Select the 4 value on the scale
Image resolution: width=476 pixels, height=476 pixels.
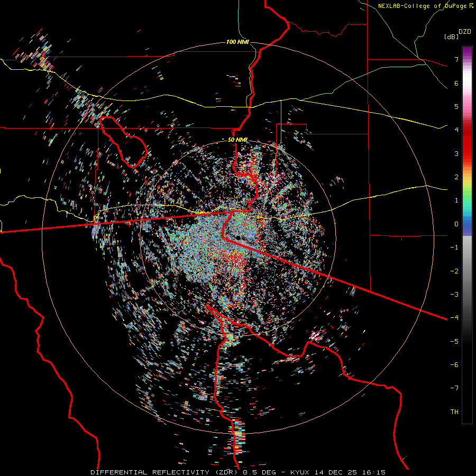[456, 130]
